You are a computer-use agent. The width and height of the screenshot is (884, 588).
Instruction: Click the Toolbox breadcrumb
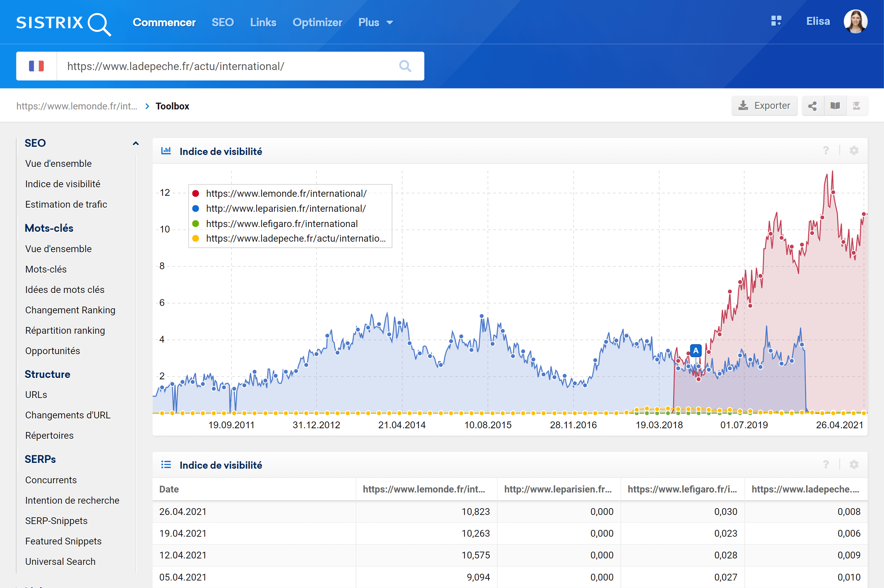172,106
